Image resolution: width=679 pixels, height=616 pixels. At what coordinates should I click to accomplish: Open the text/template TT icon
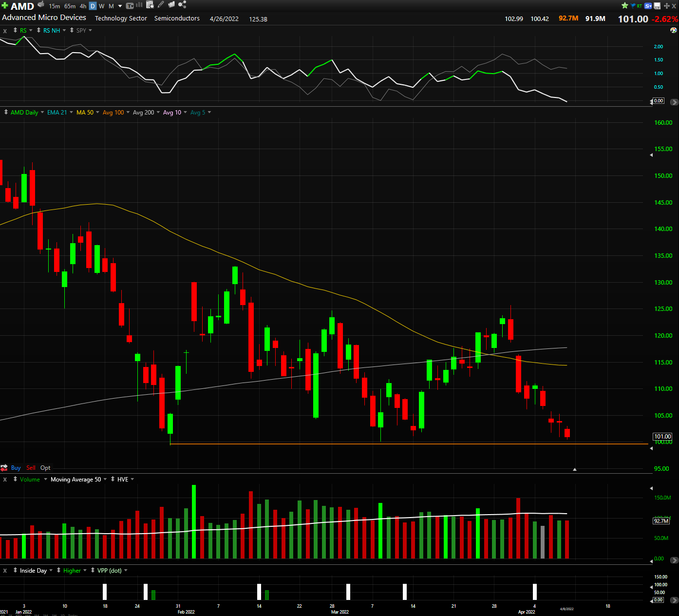coord(130,6)
